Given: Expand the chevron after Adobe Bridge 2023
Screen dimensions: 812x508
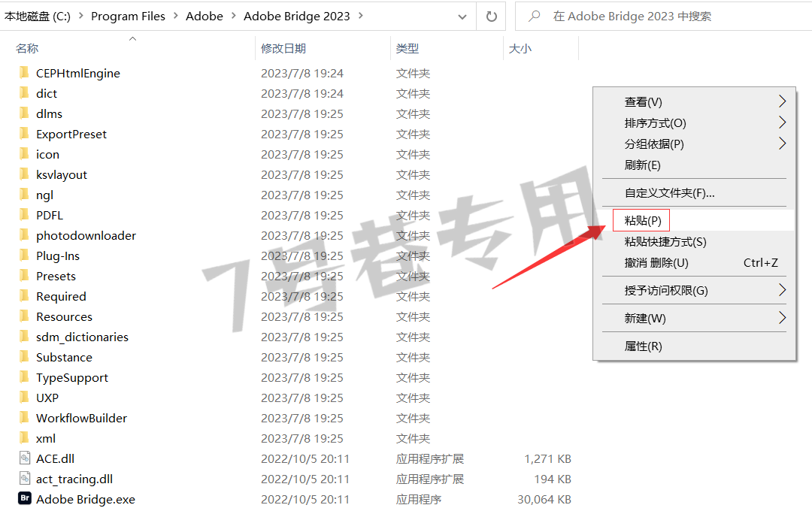Looking at the screenshot, I should tap(360, 16).
